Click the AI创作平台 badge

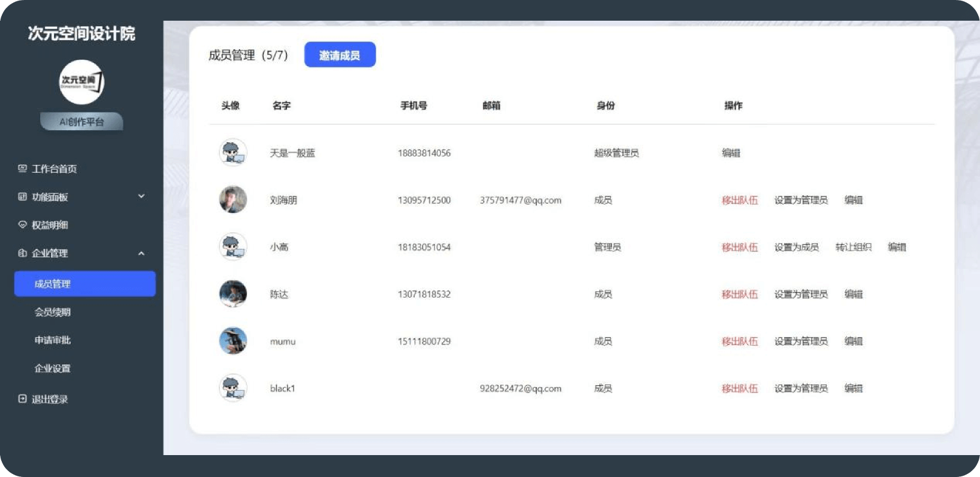tap(81, 122)
